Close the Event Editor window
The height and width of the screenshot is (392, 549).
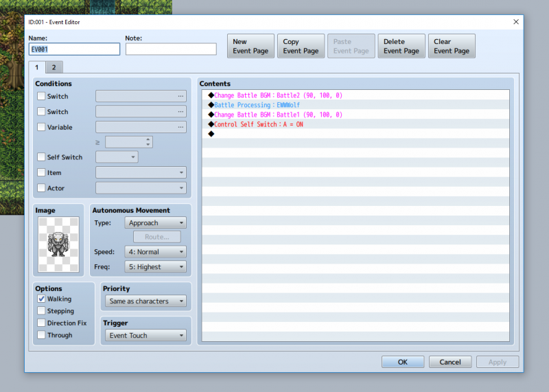tap(516, 22)
